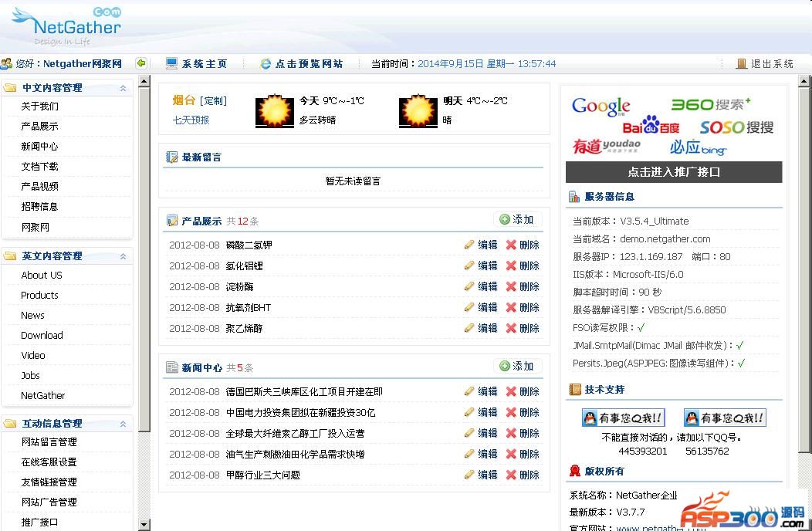Edit the 油气生产刺激 news item
Image resolution: width=812 pixels, height=531 pixels.
pyautogui.click(x=481, y=454)
